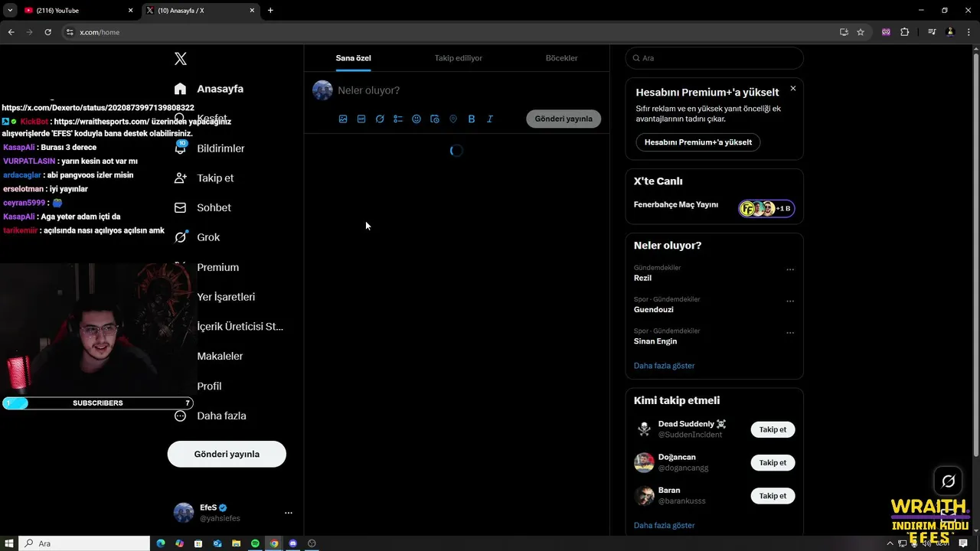Open more options for Sinan Engin trend
The height and width of the screenshot is (551, 980).
tap(790, 333)
